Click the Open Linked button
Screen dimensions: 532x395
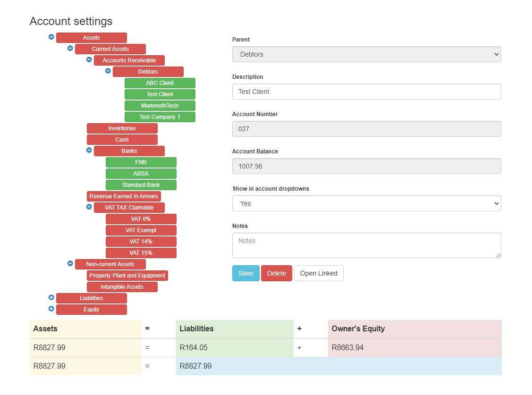pyautogui.click(x=319, y=273)
